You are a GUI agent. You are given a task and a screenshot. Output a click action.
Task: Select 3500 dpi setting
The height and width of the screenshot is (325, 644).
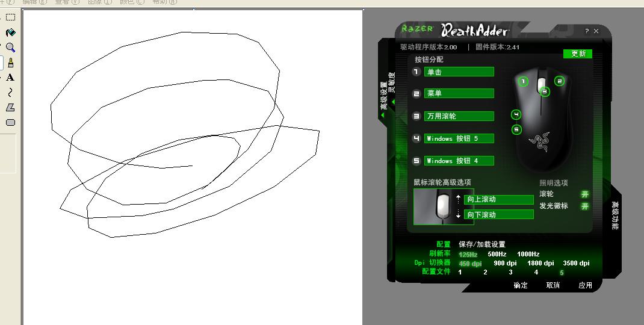pos(576,263)
